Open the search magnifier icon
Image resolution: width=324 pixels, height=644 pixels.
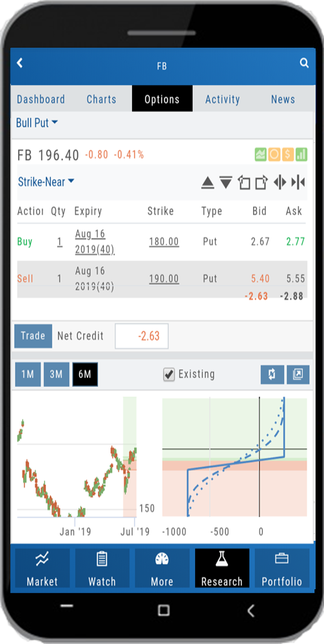point(304,63)
